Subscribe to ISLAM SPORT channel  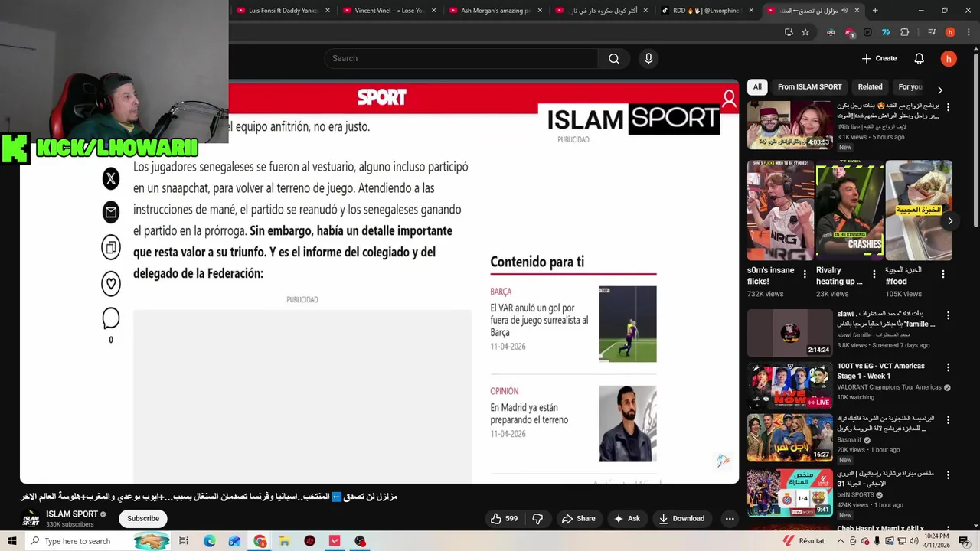143,519
